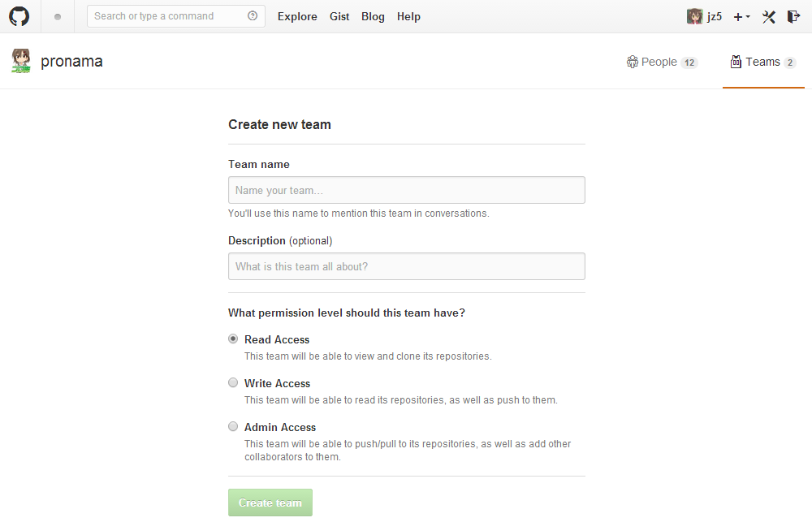Select the Write Access permission option
The height and width of the screenshot is (522, 812).
point(233,383)
